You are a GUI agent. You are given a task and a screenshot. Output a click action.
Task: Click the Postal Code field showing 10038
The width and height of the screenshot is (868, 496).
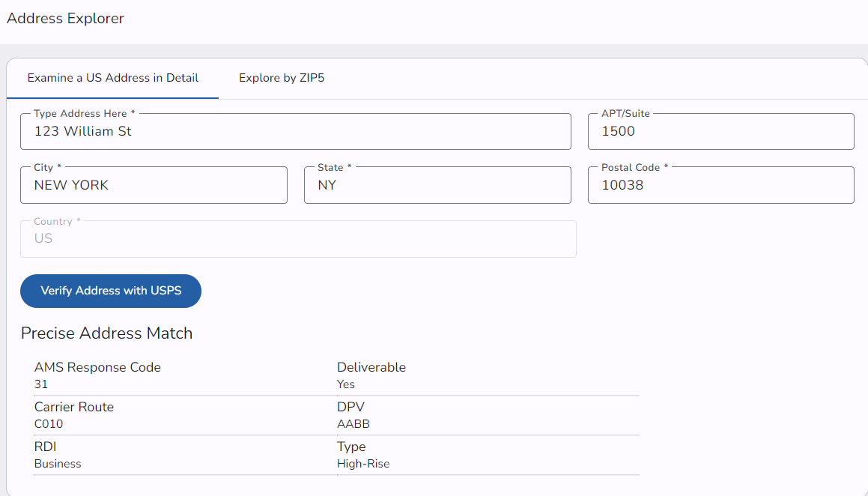click(720, 186)
